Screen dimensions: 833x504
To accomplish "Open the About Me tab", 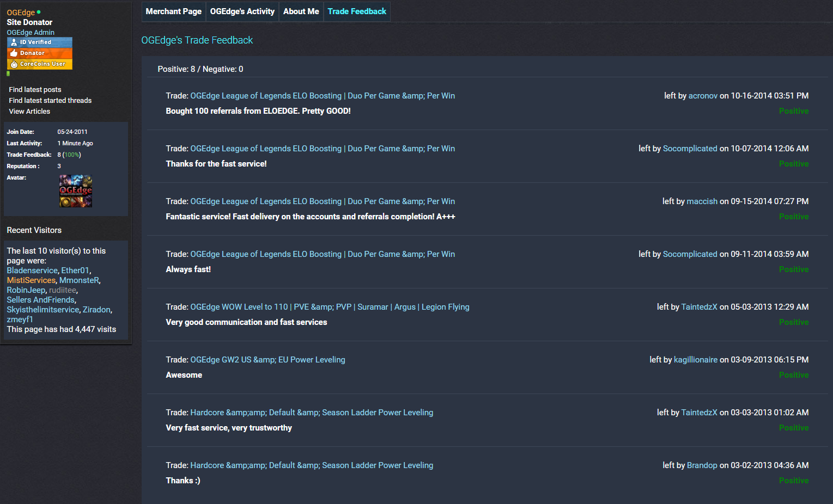I will click(x=301, y=11).
